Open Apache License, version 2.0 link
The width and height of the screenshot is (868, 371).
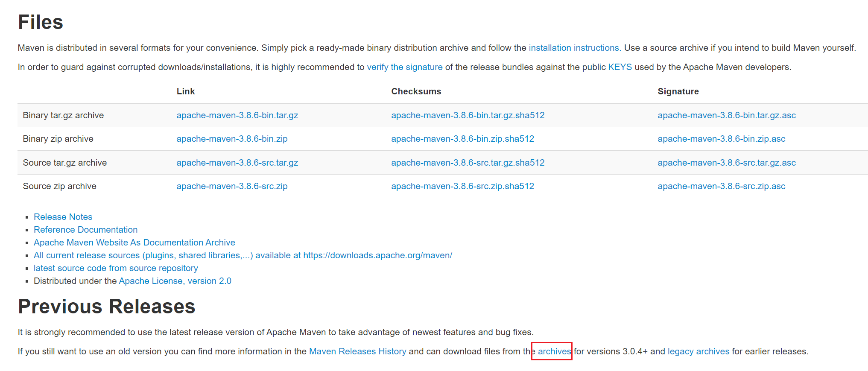click(175, 281)
